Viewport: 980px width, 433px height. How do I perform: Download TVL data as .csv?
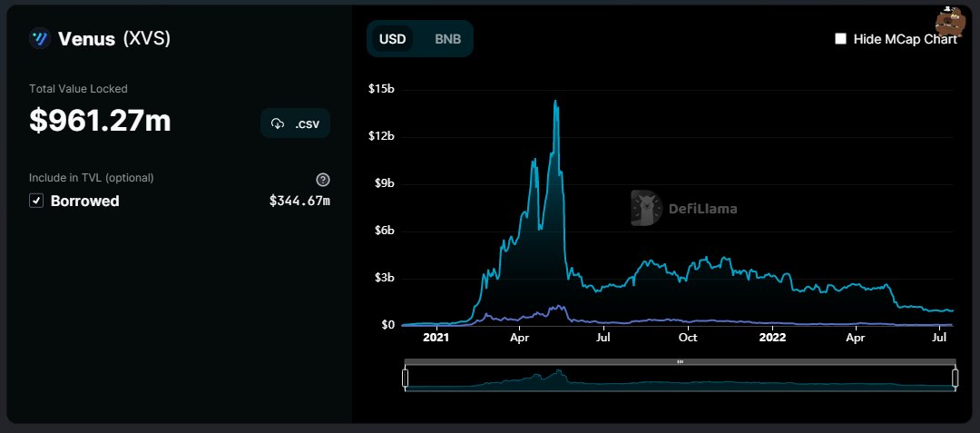coord(295,123)
